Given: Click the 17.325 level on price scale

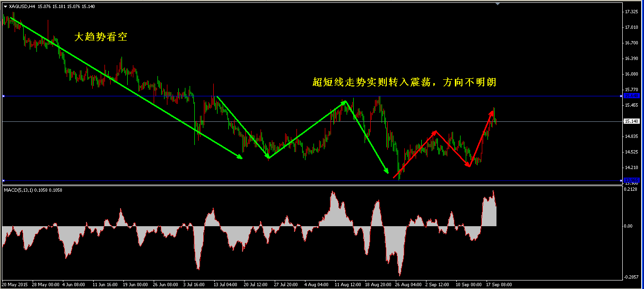Looking at the screenshot, I should tap(631, 11).
